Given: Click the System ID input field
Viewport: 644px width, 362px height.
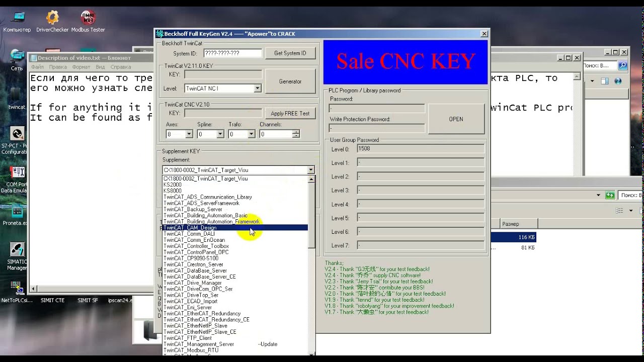Looking at the screenshot, I should pos(233,53).
